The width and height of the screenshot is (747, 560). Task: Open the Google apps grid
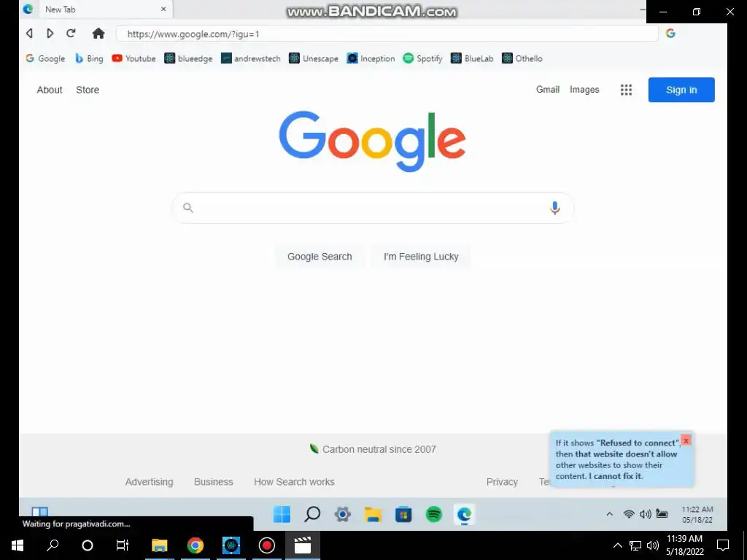[626, 90]
